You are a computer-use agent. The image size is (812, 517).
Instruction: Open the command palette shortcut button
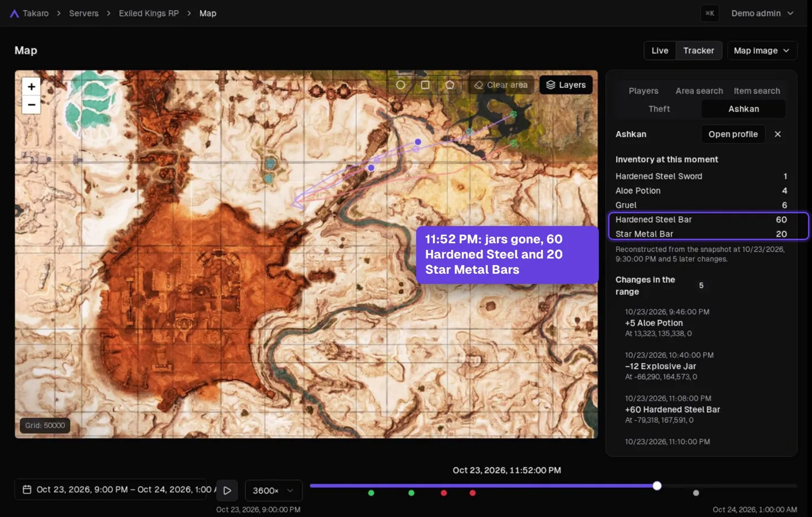(x=710, y=13)
